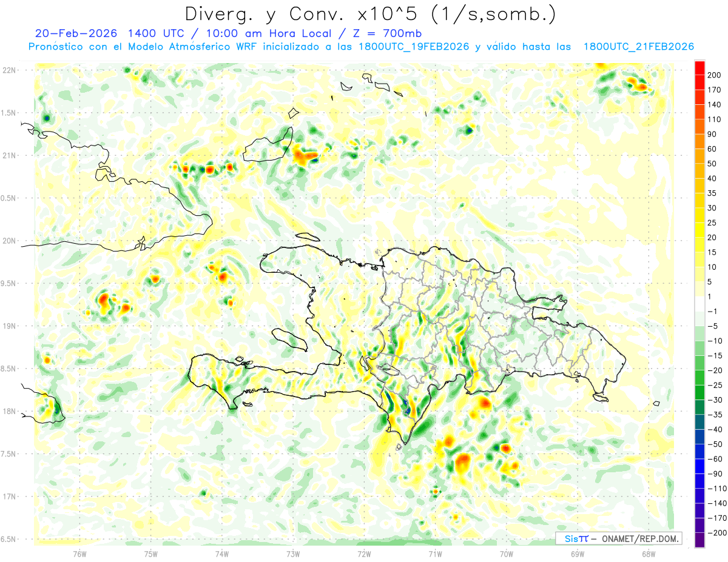Click the '74W' longitude label

click(222, 554)
